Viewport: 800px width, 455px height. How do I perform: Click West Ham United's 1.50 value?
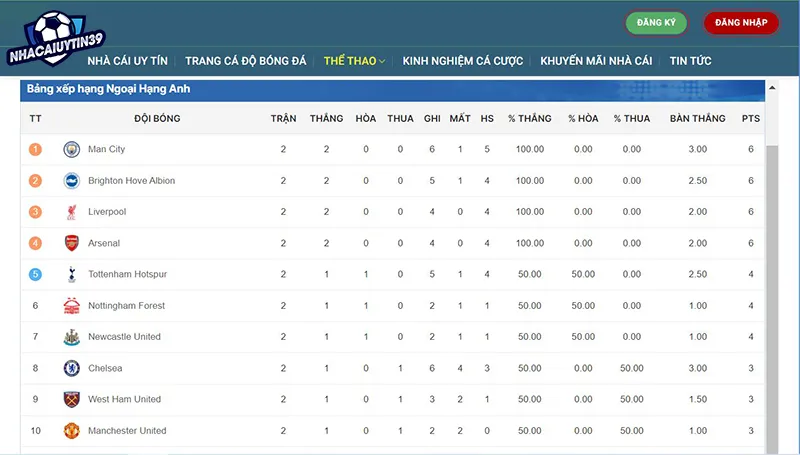(x=697, y=399)
